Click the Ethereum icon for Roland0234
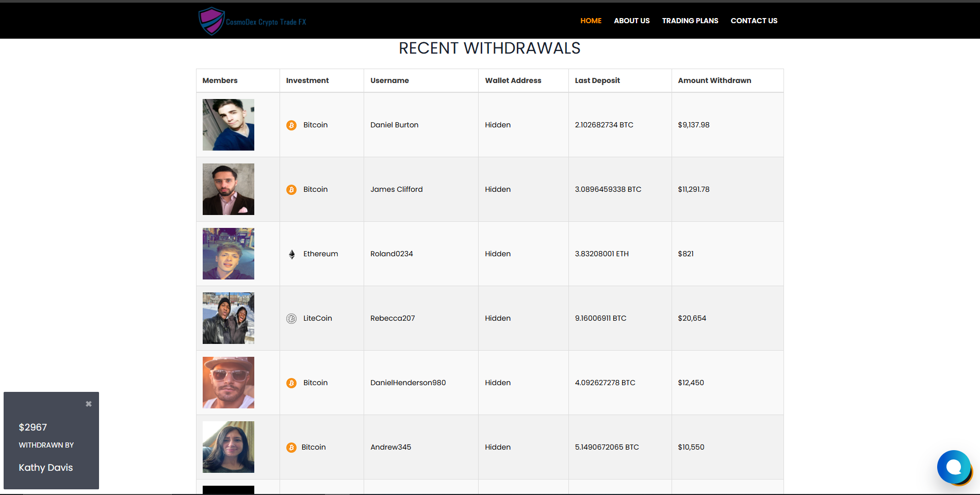 pos(291,254)
